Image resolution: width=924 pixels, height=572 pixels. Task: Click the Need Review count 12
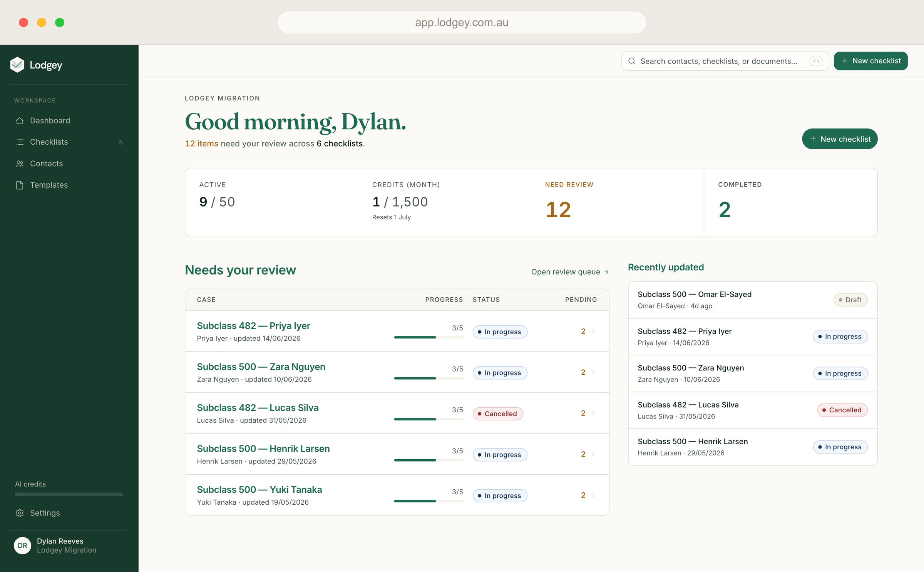(558, 210)
